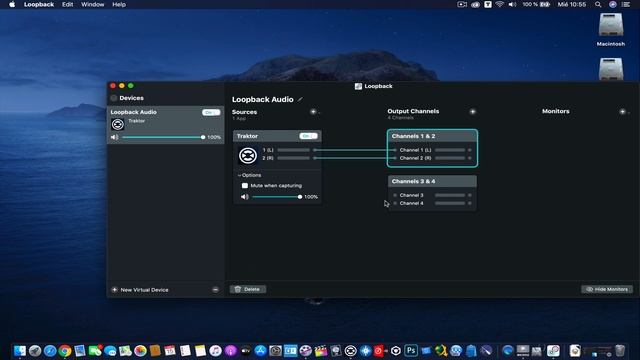Click the clock showing Mié 10:55

(x=571, y=4)
